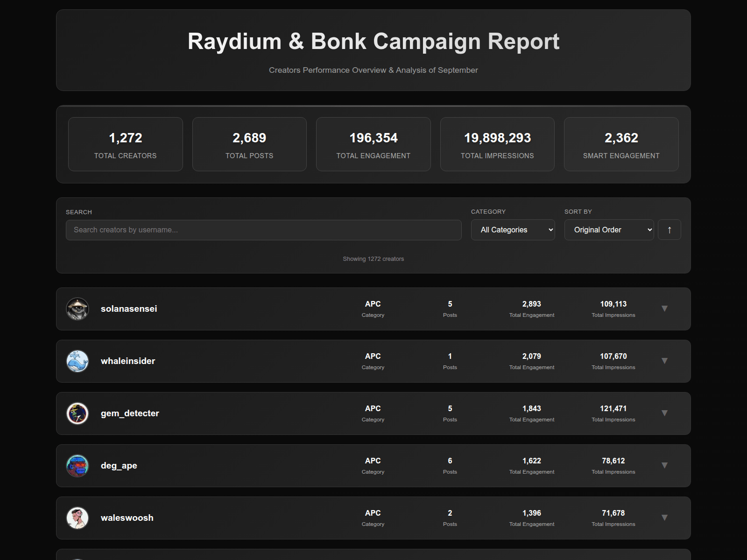The image size is (747, 560).
Task: Toggle sort direction arrow button
Action: pos(669,230)
